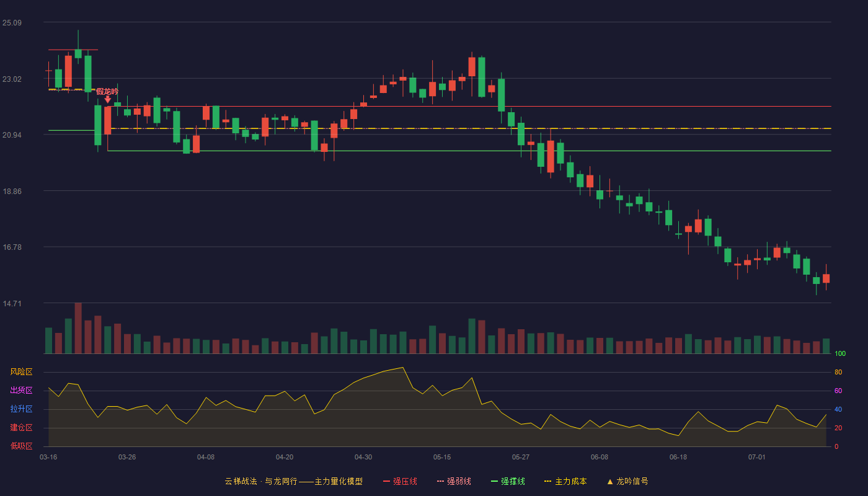Toggle the 强压线 legend item
Viewport: 868px width, 496px height.
click(400, 481)
